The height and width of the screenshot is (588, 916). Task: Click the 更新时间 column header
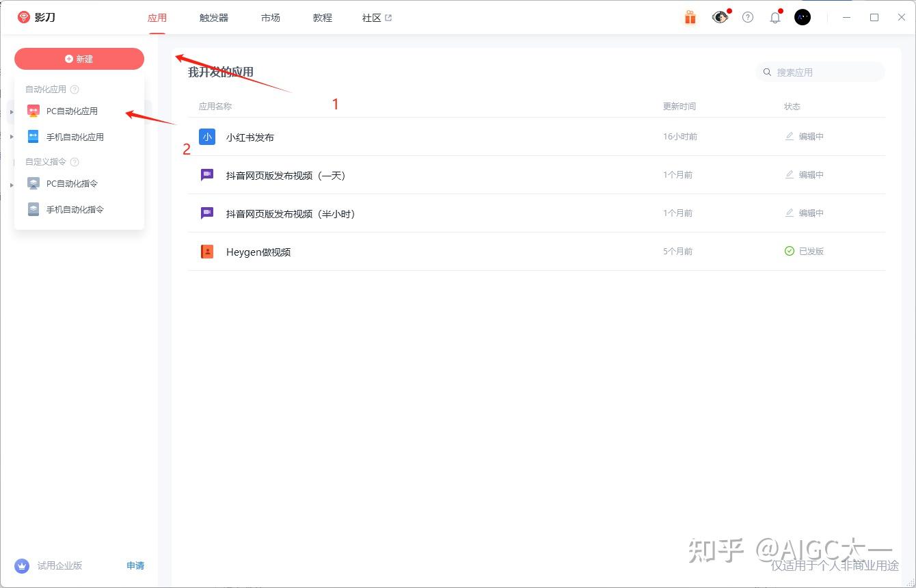pos(679,107)
